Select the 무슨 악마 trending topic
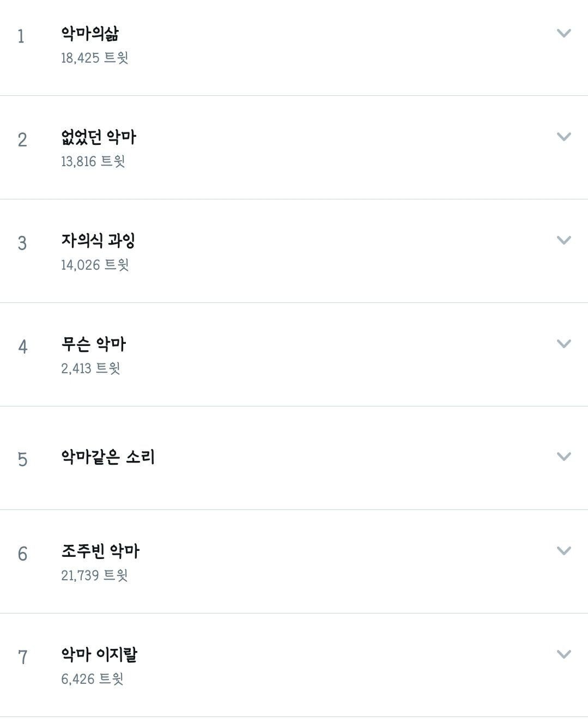588x723 pixels. [x=94, y=344]
